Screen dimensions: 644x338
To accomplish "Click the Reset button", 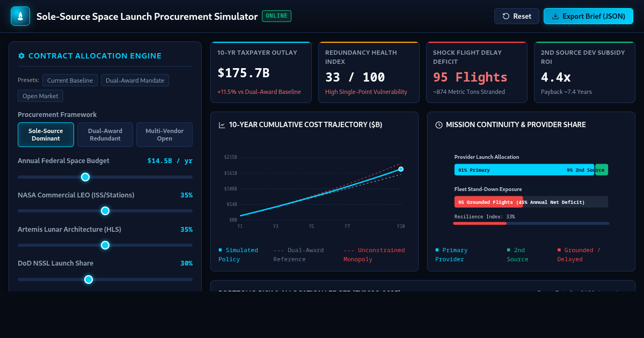I will pyautogui.click(x=517, y=16).
